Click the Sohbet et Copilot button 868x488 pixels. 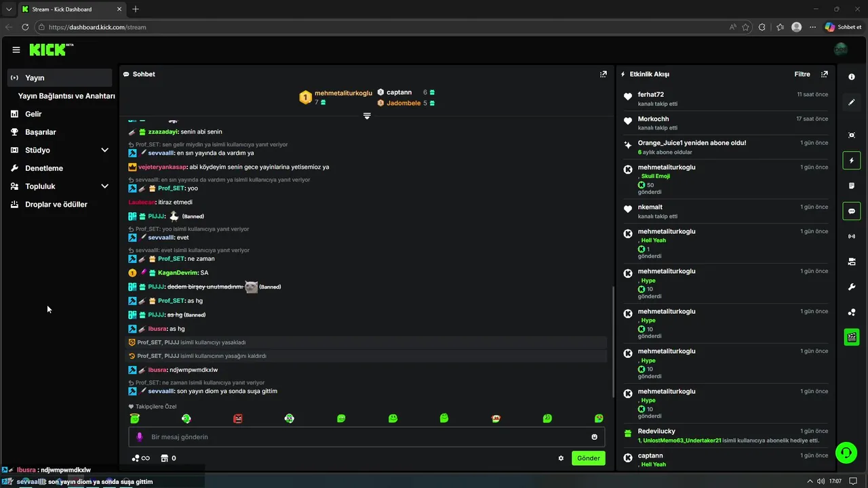click(x=843, y=27)
